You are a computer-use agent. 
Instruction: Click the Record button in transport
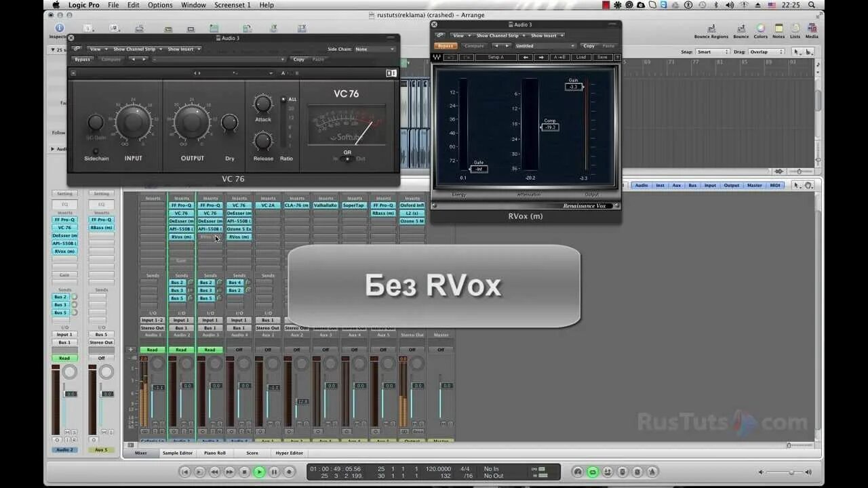point(289,472)
